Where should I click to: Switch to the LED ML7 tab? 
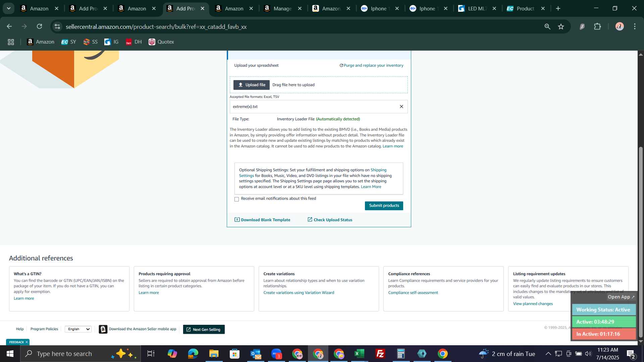pyautogui.click(x=477, y=8)
